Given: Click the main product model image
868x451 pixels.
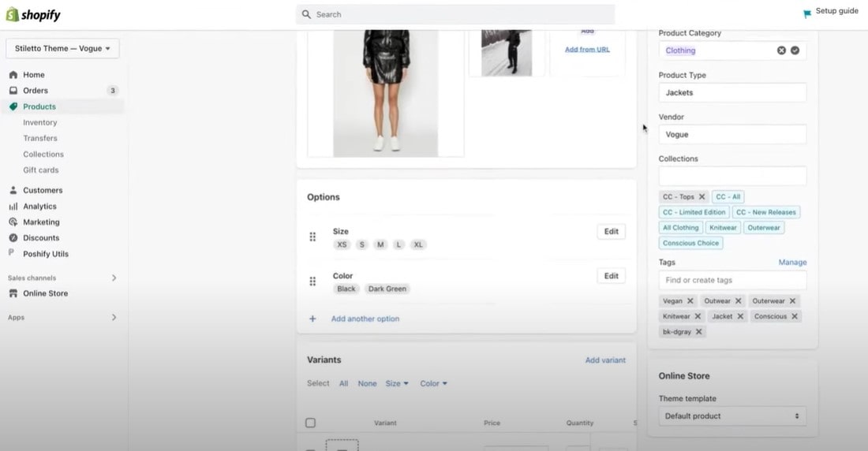Looking at the screenshot, I should [x=386, y=93].
